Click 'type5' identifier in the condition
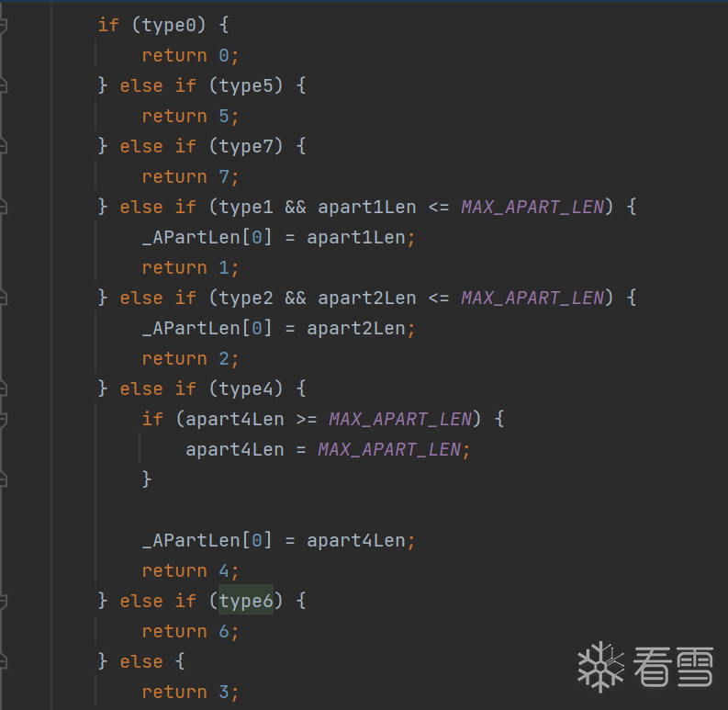The width and height of the screenshot is (728, 710). click(246, 85)
